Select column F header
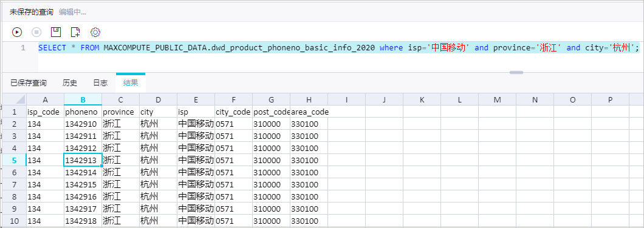Image resolution: width=644 pixels, height=228 pixels. [234, 99]
